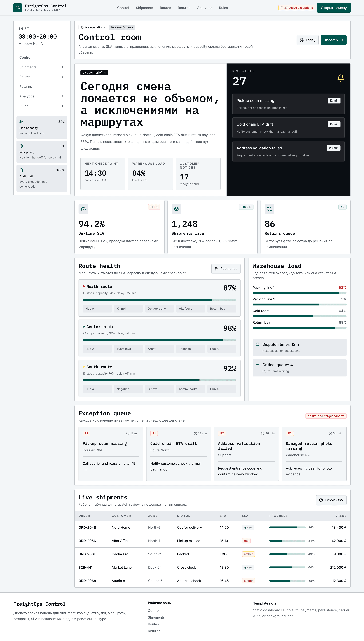
Task: Expand the Rules sidebar chevron
Action: [x=63, y=106]
